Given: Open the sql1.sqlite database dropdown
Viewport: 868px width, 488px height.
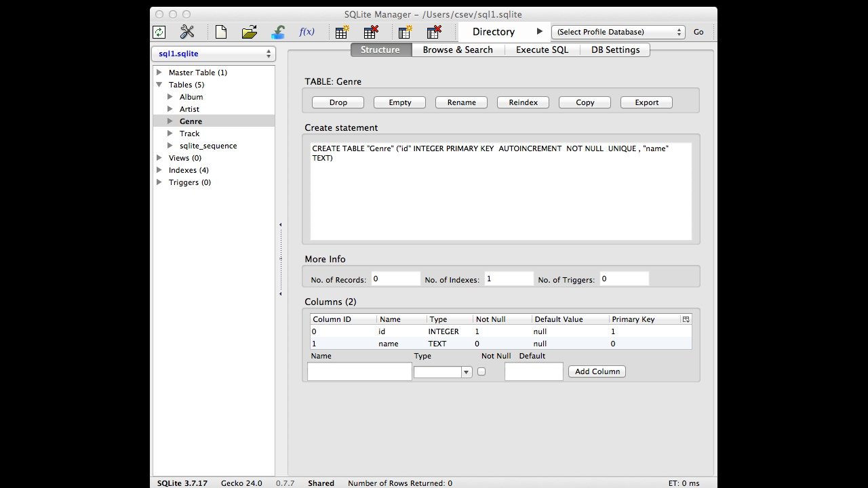Looking at the screenshot, I should pyautogui.click(x=213, y=54).
